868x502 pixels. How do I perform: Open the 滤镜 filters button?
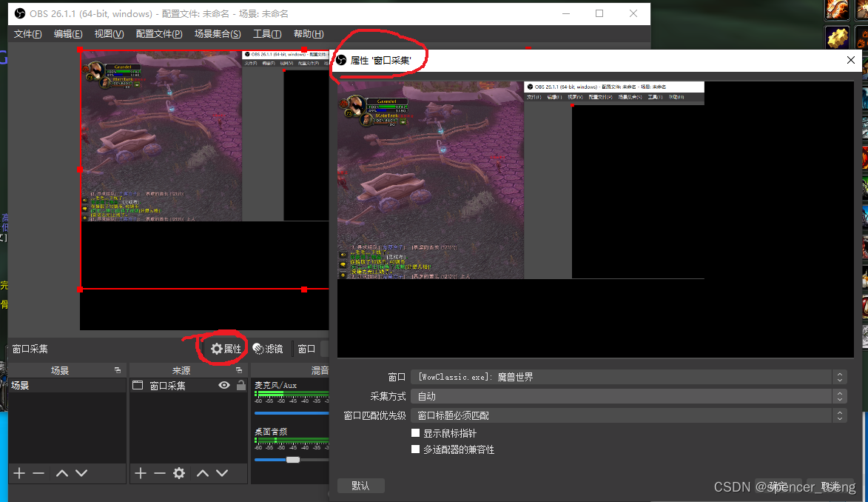268,349
